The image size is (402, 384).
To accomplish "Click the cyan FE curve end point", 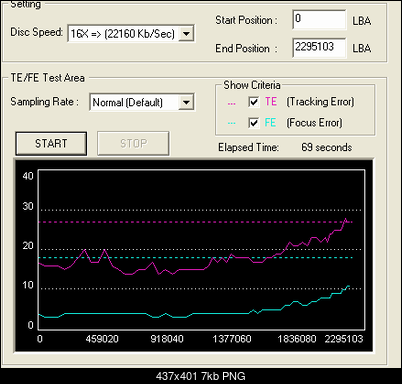I will coord(348,286).
